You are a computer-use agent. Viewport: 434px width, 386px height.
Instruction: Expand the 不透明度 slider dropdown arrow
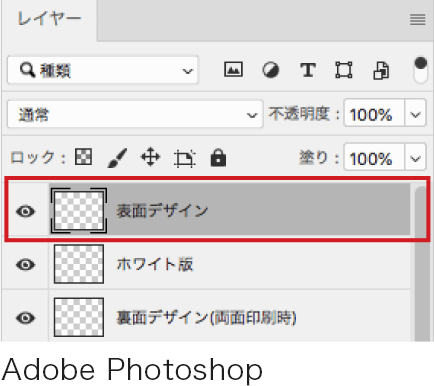tap(415, 114)
